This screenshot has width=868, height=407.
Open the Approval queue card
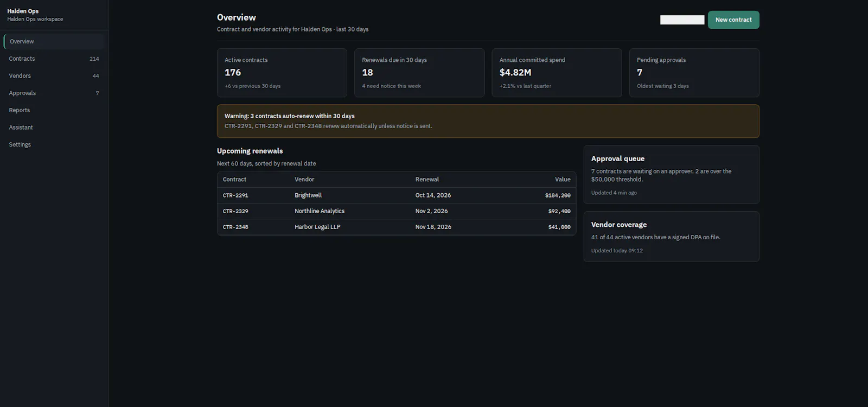pos(672,175)
